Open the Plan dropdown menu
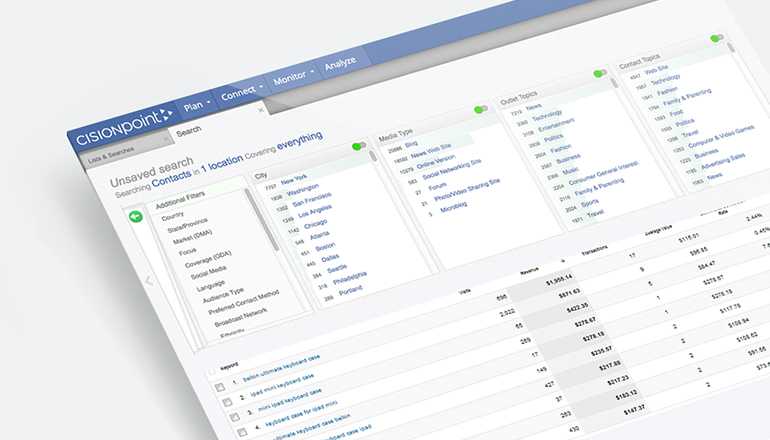 pyautogui.click(x=196, y=105)
